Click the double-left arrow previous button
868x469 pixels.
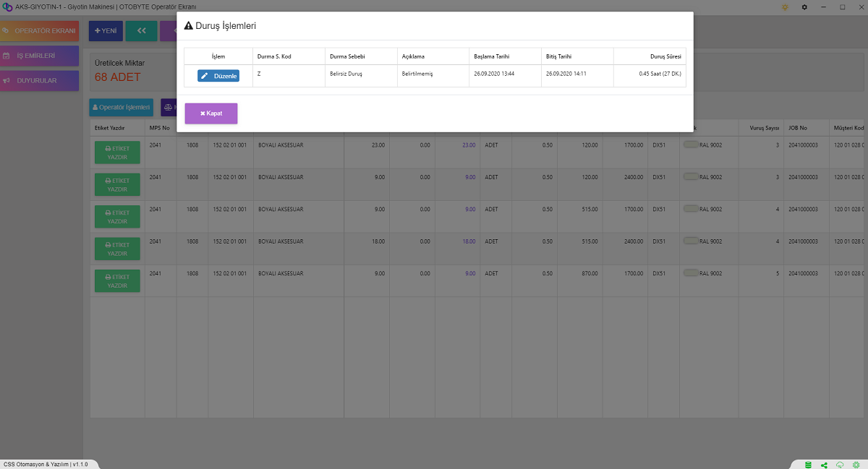point(141,31)
